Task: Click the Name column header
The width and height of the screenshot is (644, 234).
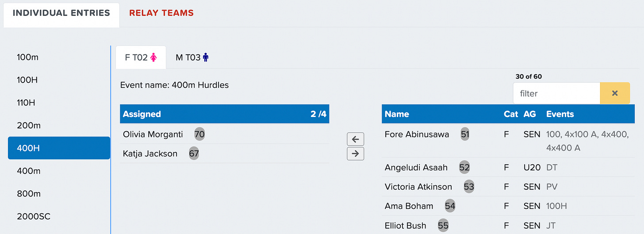Action: point(397,114)
